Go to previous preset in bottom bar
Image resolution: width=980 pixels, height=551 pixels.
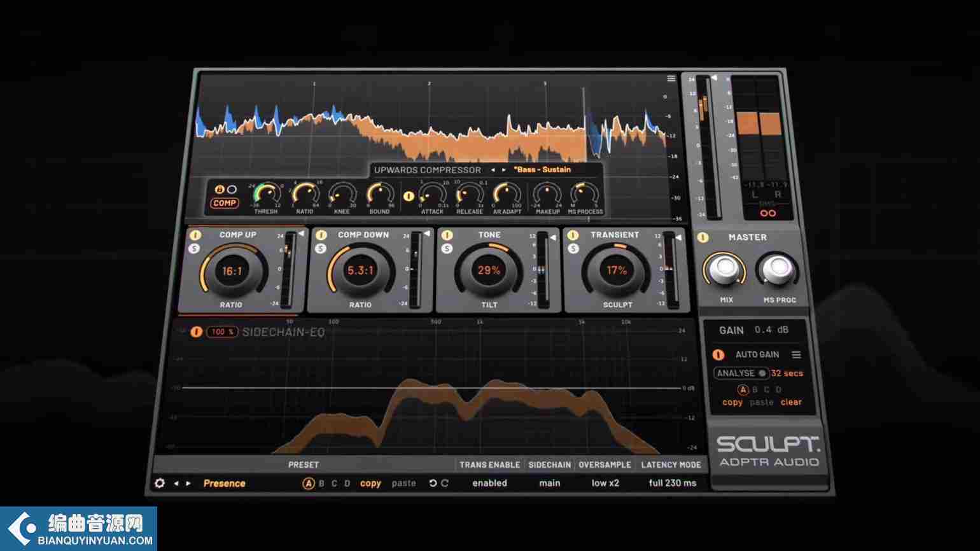[176, 483]
